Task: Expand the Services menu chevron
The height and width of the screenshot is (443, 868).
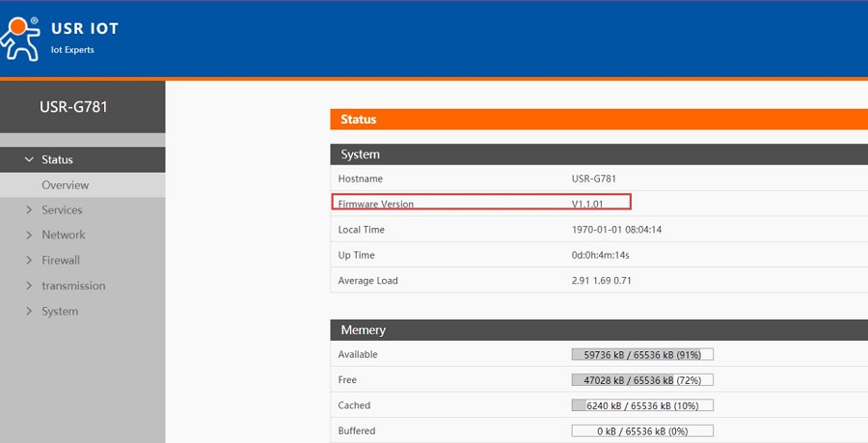Action: click(29, 209)
